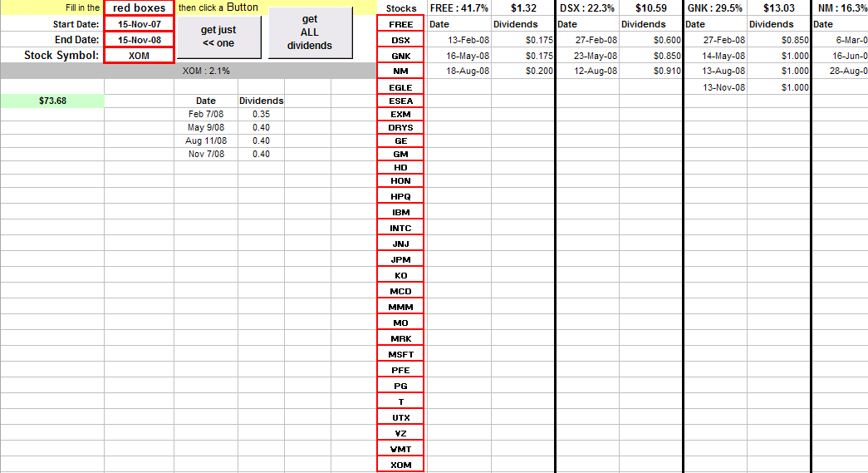Select the INTC cell in Stocks list
868x473 pixels.
click(401, 228)
